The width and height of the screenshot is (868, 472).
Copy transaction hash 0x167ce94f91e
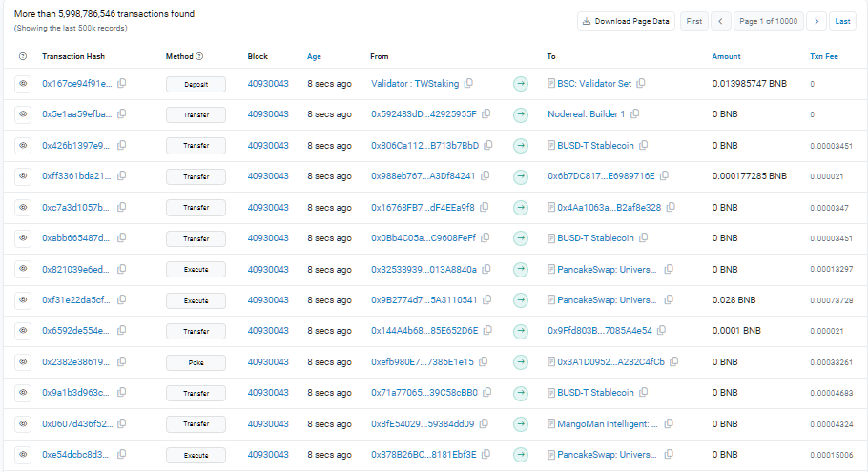point(121,84)
